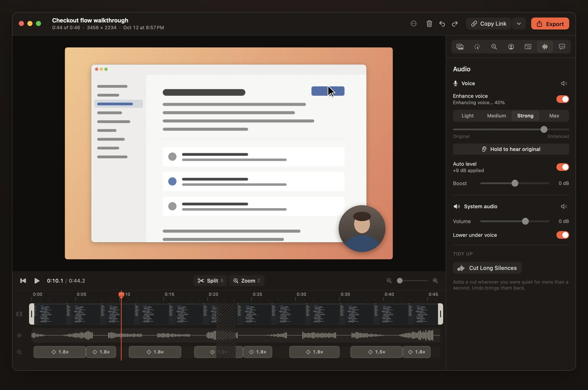
Task: Click the clip's left trim handle
Action: coord(32,314)
